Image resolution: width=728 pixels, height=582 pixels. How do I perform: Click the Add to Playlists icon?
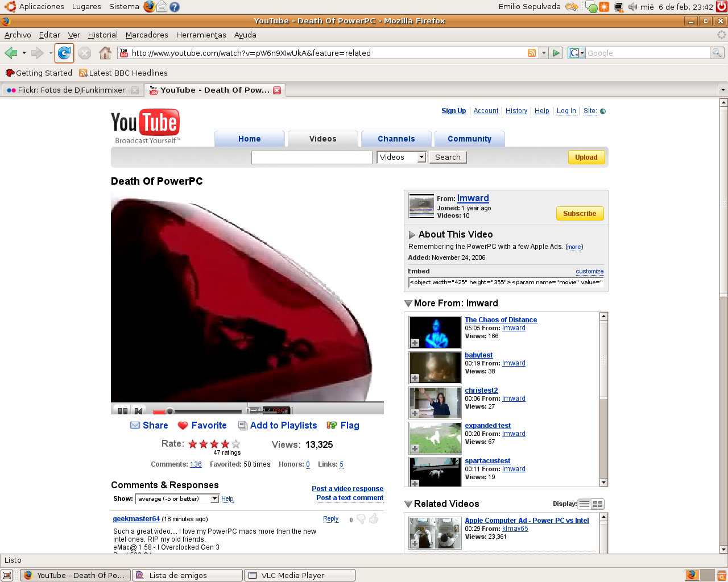(x=242, y=425)
